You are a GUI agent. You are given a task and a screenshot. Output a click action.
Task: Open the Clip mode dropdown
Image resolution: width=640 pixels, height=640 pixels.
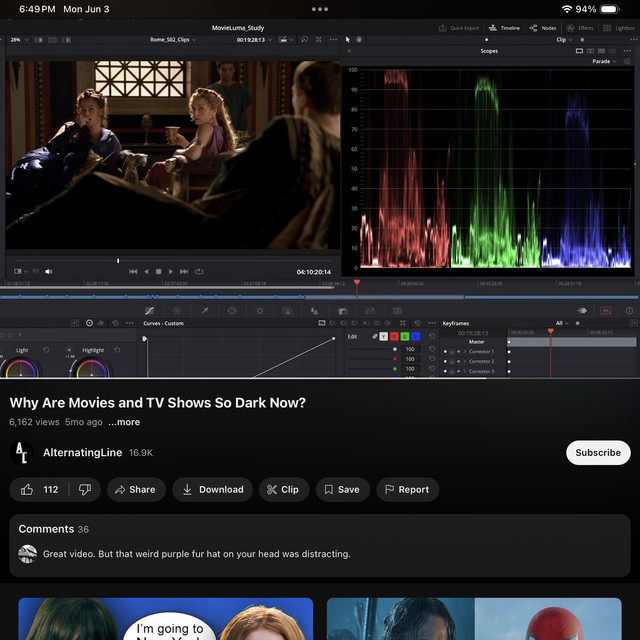click(x=564, y=40)
